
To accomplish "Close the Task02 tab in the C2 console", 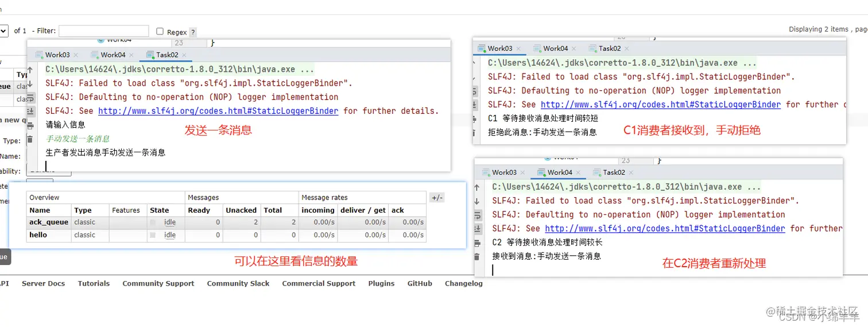I will 631,172.
